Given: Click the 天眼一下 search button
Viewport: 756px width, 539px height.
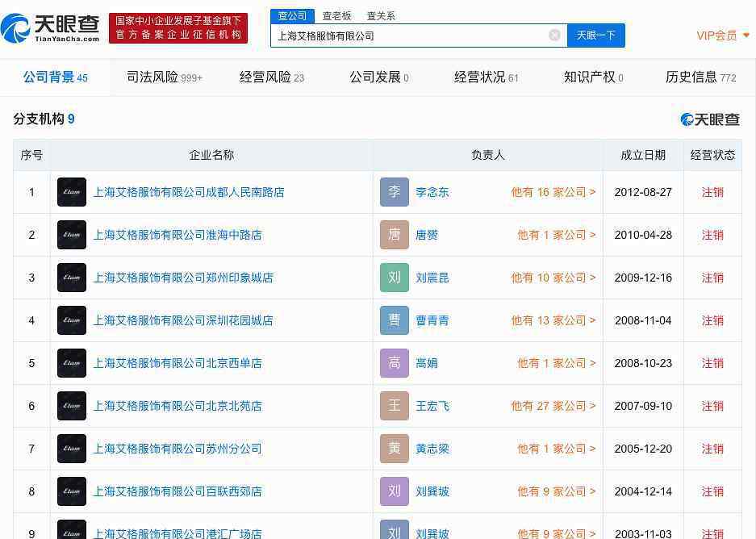Looking at the screenshot, I should tap(596, 36).
